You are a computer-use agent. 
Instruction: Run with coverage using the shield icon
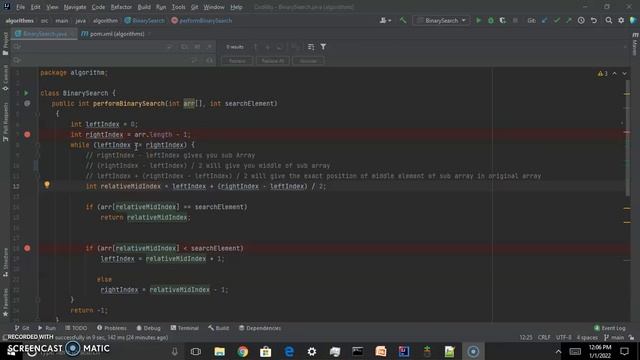point(503,20)
